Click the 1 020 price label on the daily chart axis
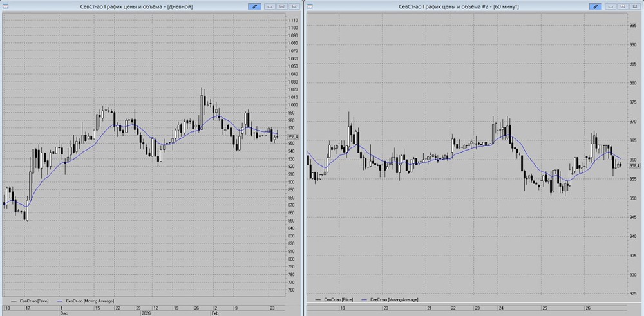This screenshot has width=644, height=316. click(293, 89)
